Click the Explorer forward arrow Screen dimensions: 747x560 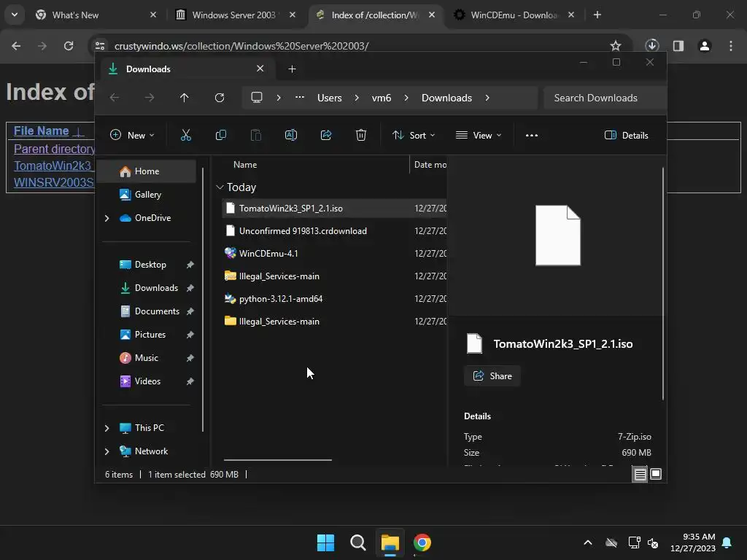150,98
